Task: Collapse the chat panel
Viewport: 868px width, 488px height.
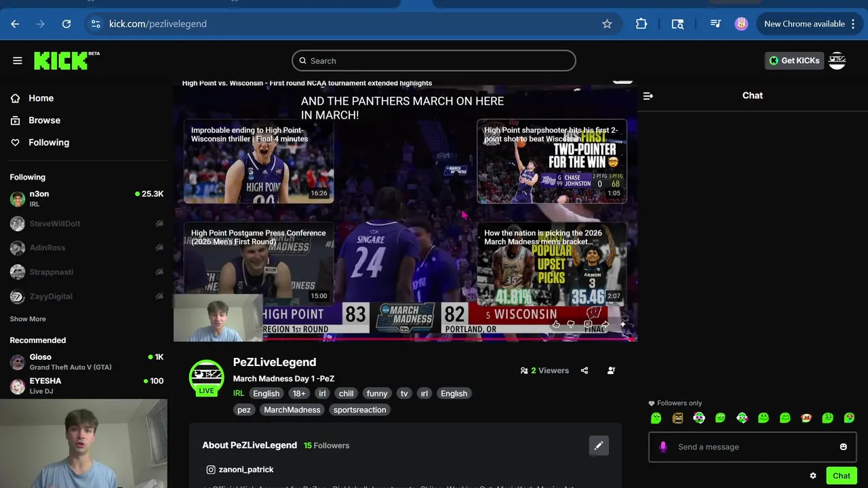Action: pyautogui.click(x=648, y=96)
